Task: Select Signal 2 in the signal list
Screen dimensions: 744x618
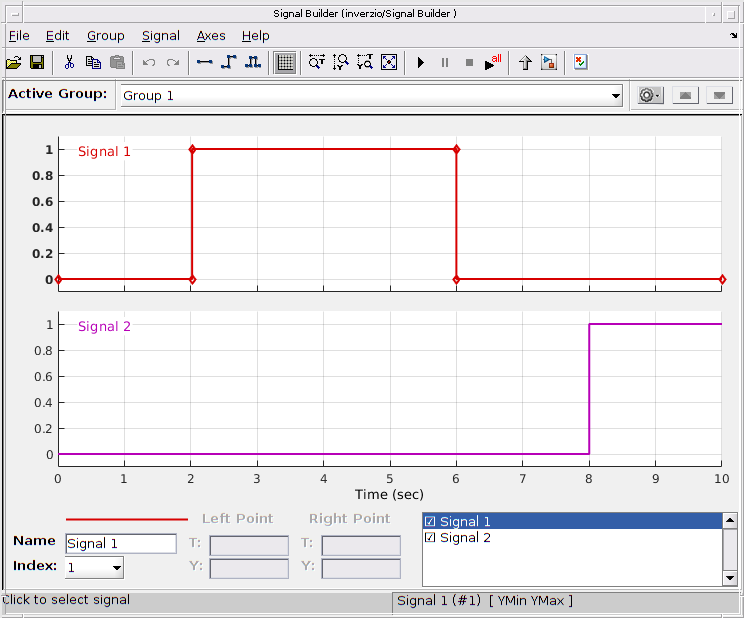Action: (x=572, y=538)
